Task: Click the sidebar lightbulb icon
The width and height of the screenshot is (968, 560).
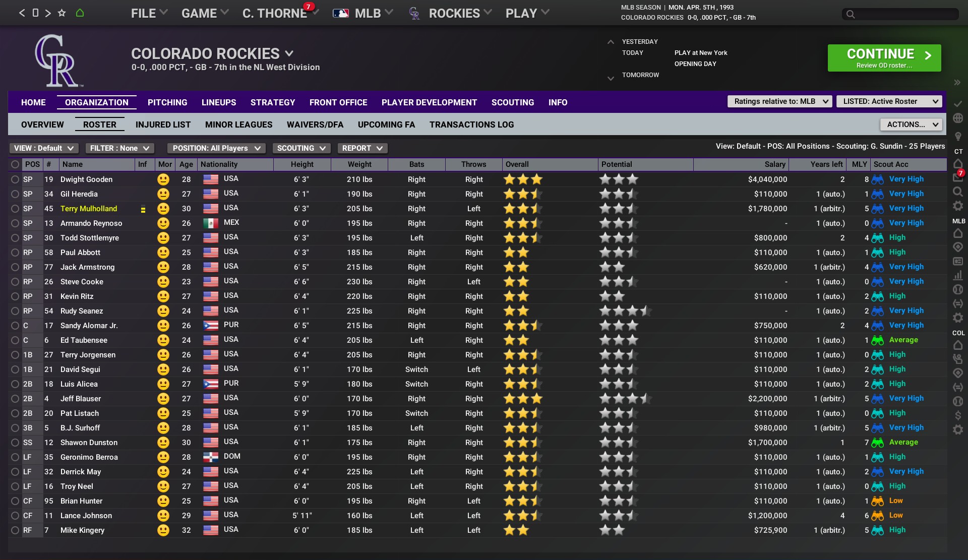Action: 958,137
